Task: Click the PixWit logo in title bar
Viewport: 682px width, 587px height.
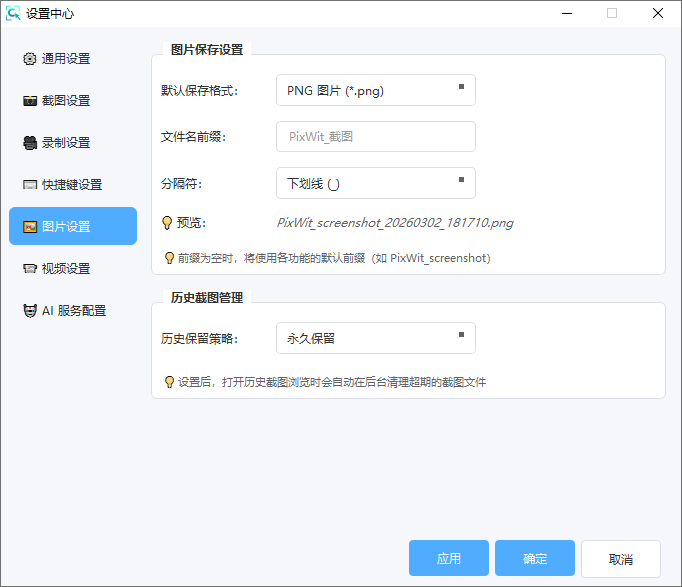Action: (x=13, y=13)
